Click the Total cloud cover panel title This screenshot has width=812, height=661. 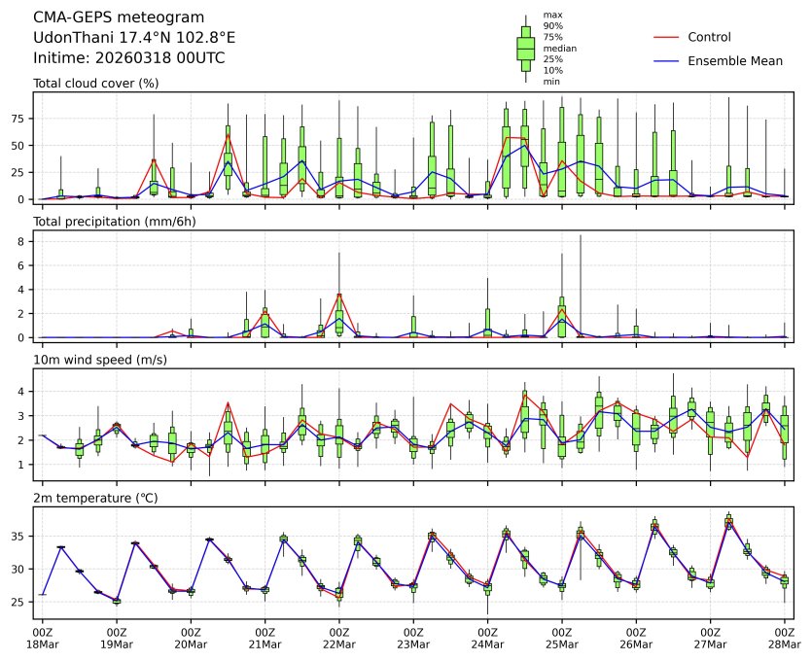pos(95,84)
